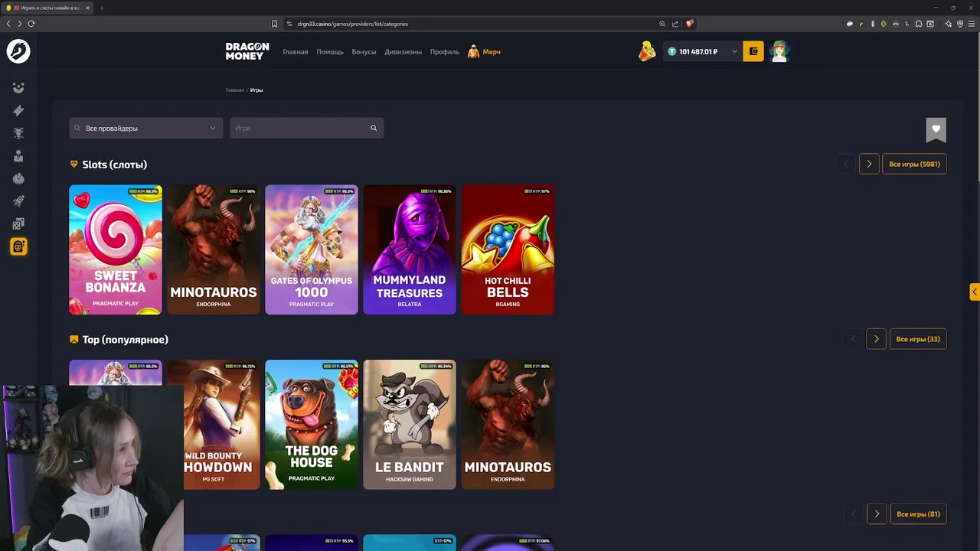Click next arrow beside Все игры (81)
Screen dimensions: 980x551
pyautogui.click(x=877, y=514)
